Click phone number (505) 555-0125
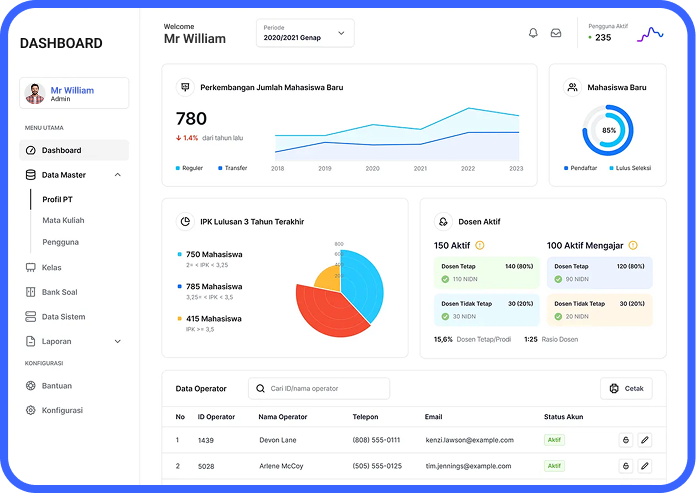Viewport: 696px width, 493px height. click(377, 466)
